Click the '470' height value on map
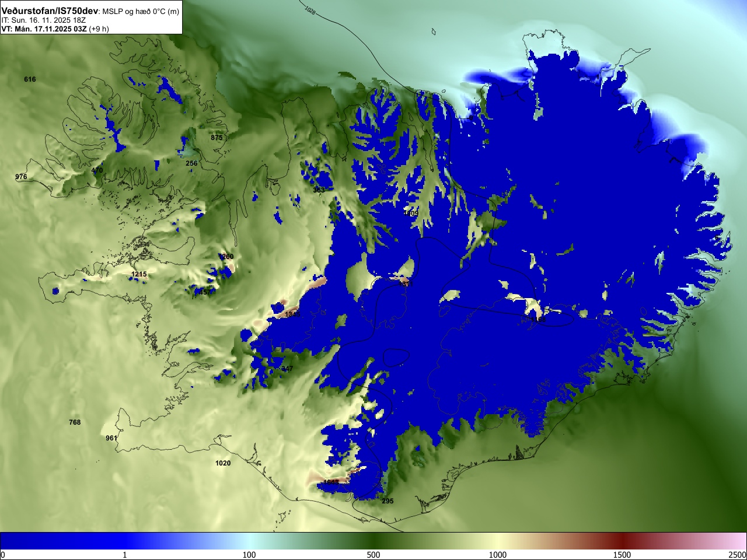 pos(97,170)
